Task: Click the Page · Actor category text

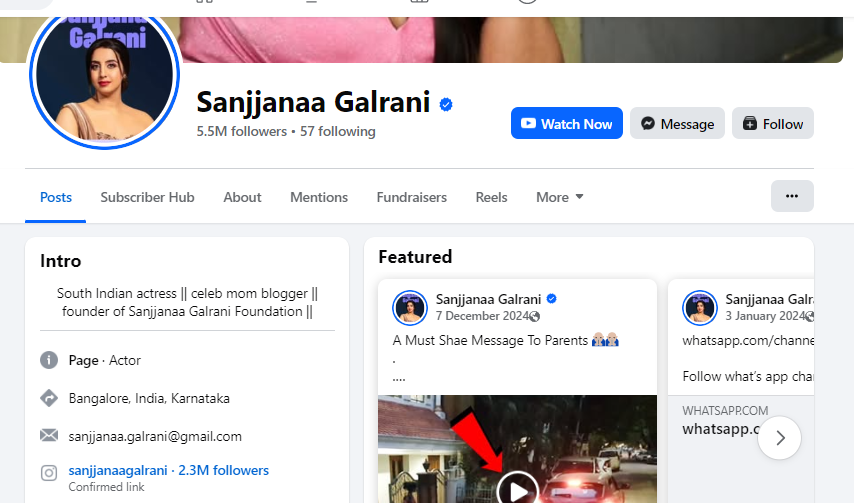Action: (x=105, y=360)
